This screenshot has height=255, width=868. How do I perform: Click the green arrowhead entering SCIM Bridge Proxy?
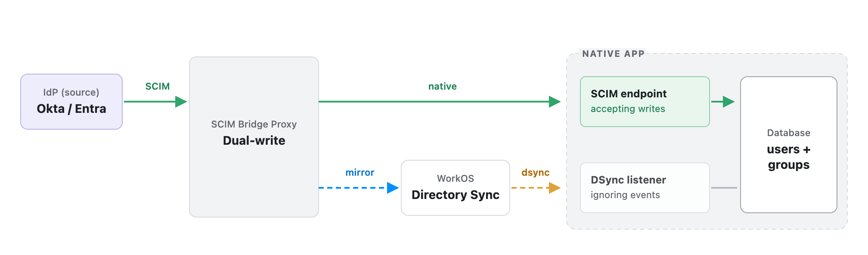click(x=181, y=102)
